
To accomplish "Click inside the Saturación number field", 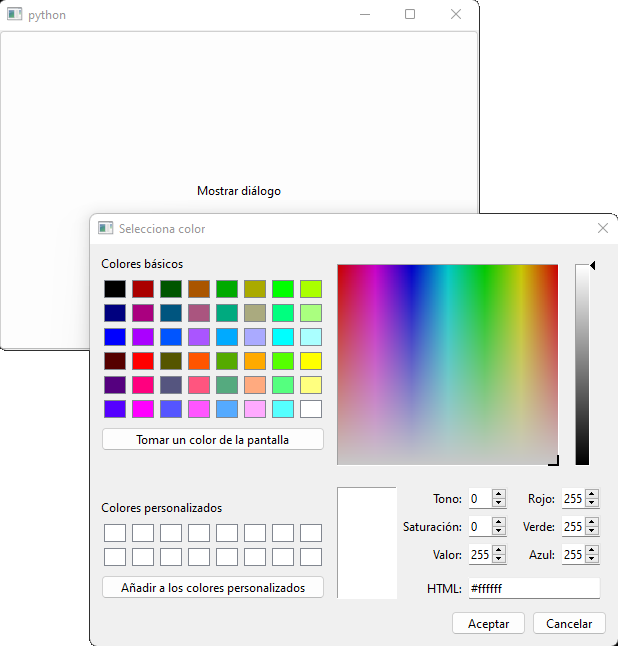I will tap(480, 527).
